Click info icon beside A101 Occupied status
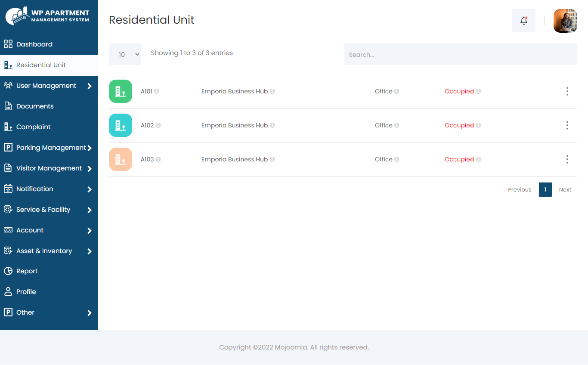 point(478,91)
